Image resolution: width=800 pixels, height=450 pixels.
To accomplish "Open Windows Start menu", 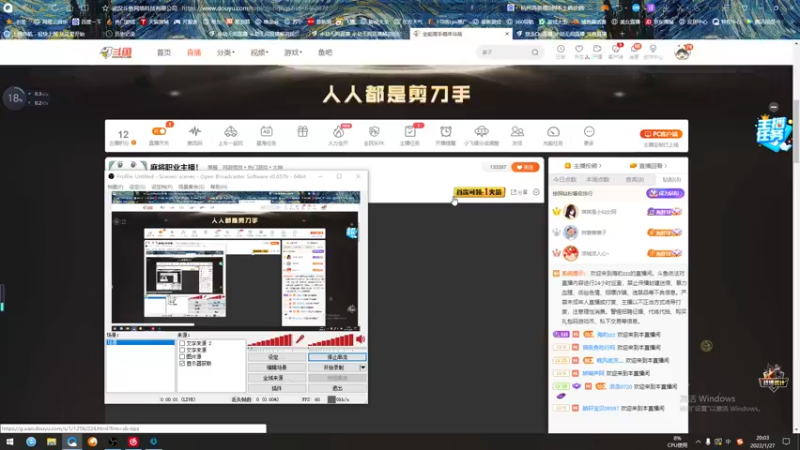I will coord(9,442).
